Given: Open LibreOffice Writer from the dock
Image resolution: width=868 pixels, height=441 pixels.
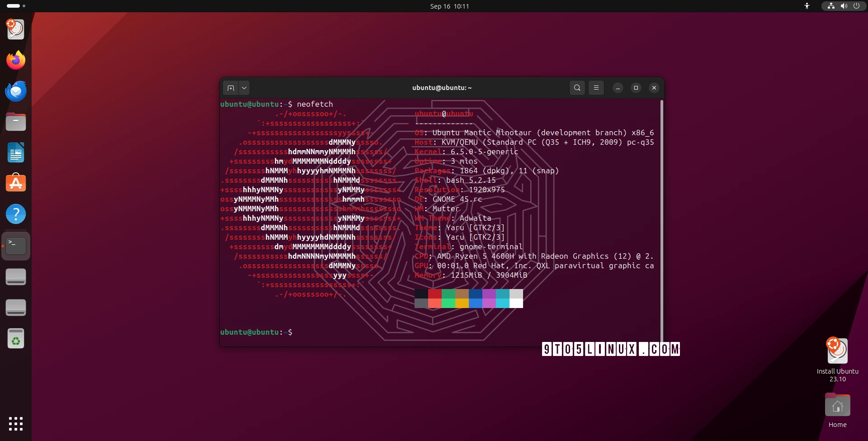Looking at the screenshot, I should (x=16, y=152).
